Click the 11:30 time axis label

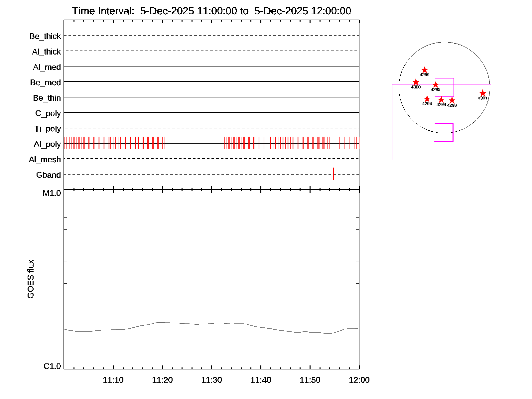tap(211, 380)
